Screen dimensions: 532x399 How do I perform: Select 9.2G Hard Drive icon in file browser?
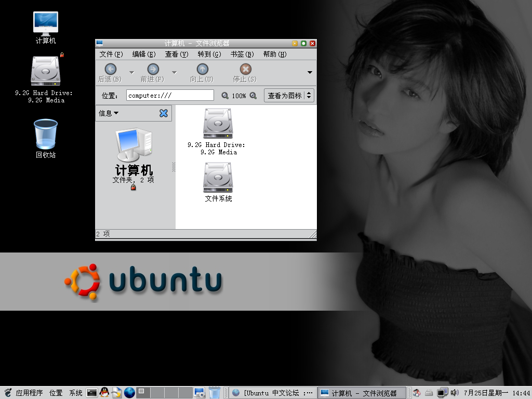click(x=218, y=124)
